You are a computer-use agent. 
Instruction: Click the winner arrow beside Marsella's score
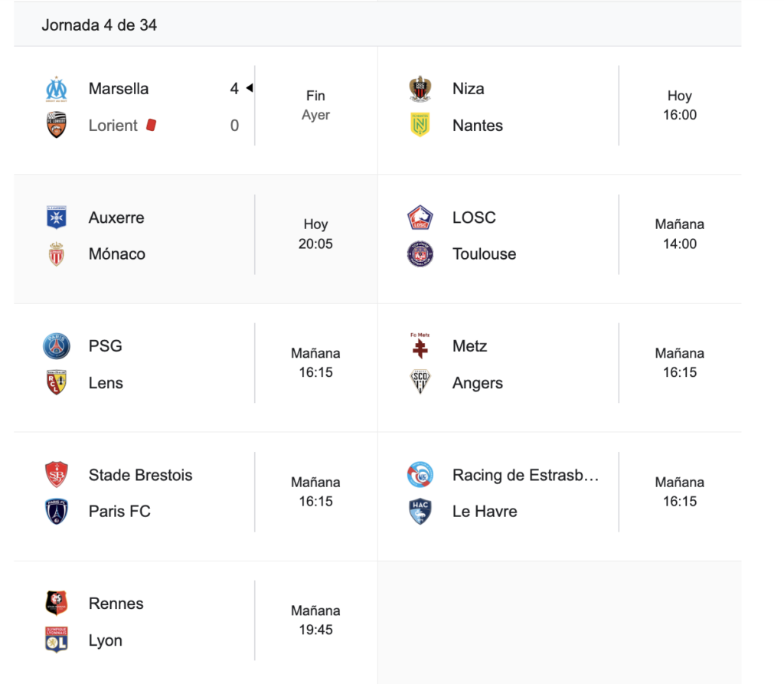[x=249, y=89]
